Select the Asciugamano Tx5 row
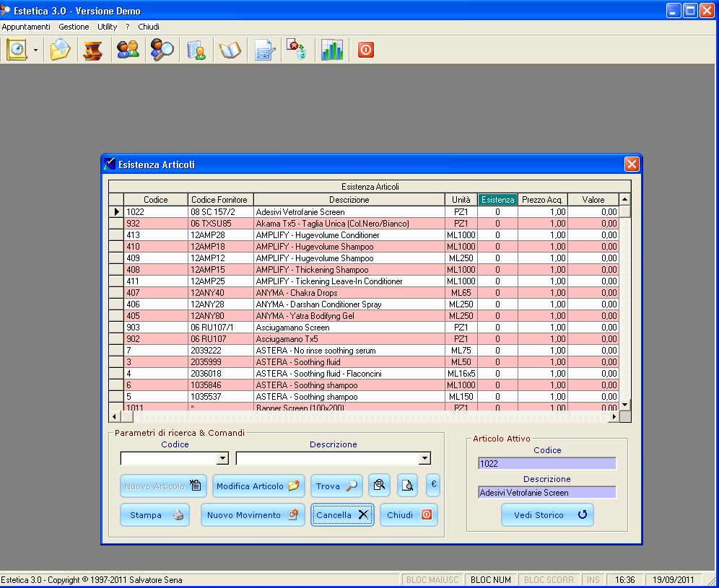This screenshot has height=588, width=719. tap(364, 338)
